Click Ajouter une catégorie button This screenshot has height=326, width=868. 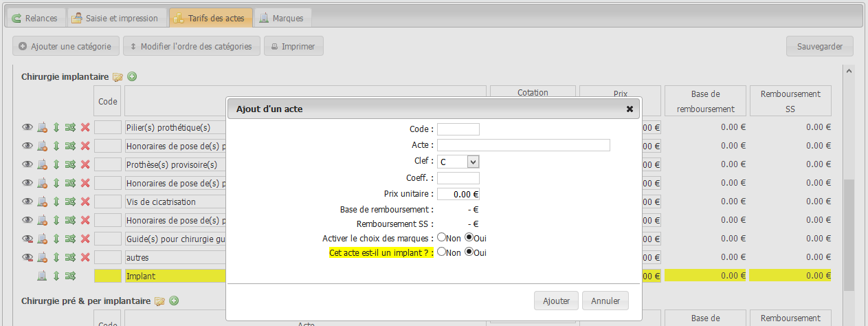(x=66, y=46)
